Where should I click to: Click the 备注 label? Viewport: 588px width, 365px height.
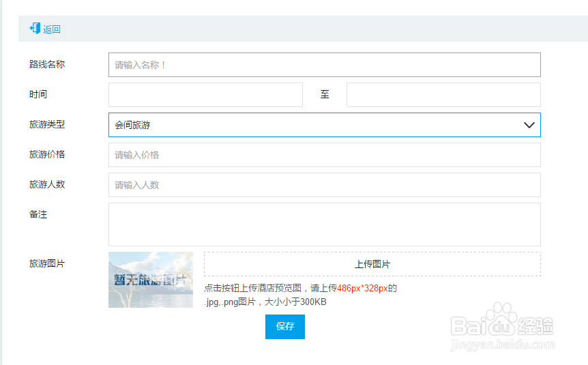point(38,215)
